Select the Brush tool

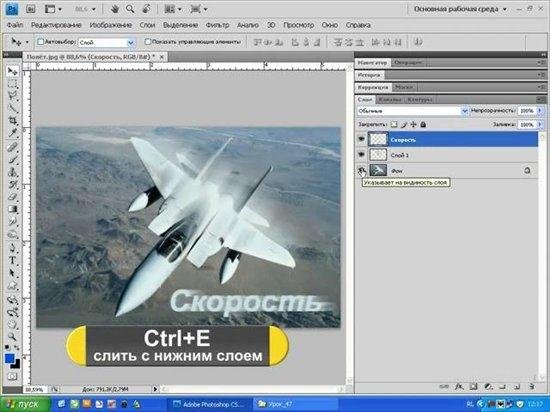pyautogui.click(x=12, y=159)
